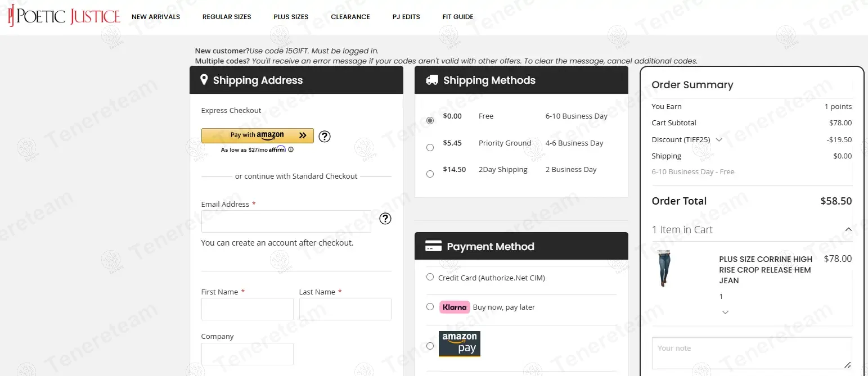Image resolution: width=868 pixels, height=376 pixels.
Task: Click the Order Summary heading
Action: click(x=692, y=85)
